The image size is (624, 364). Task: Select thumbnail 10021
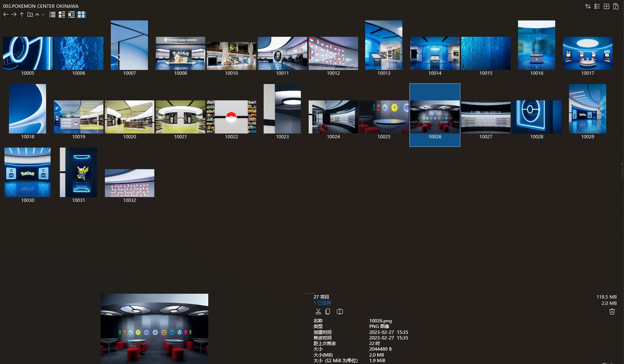coord(180,117)
